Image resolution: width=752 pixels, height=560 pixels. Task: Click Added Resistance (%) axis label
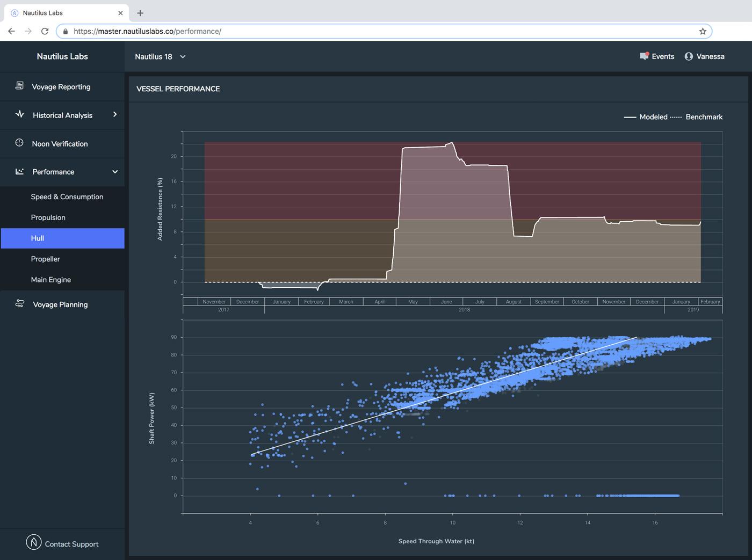[160, 209]
